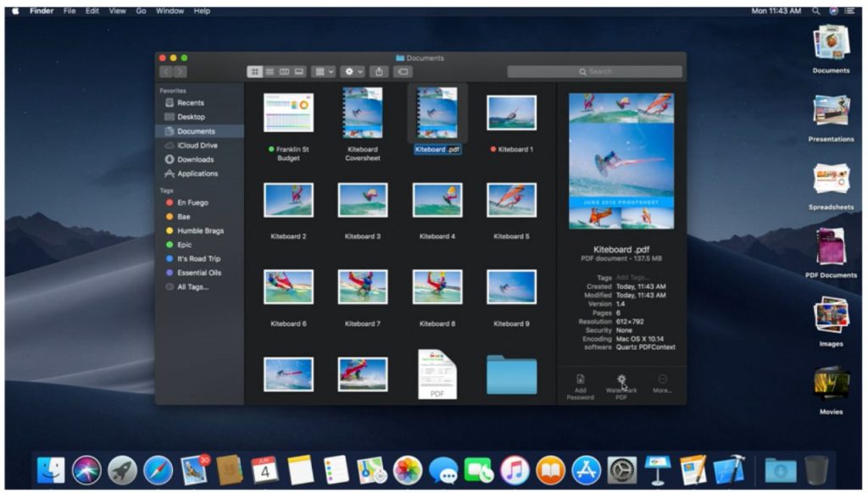Open the group-by dropdown in toolbar

pyautogui.click(x=323, y=72)
